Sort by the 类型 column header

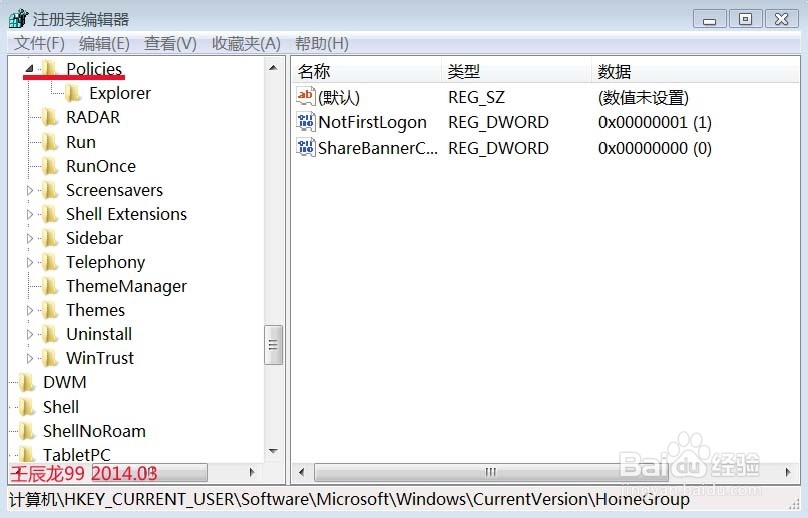[x=516, y=71]
